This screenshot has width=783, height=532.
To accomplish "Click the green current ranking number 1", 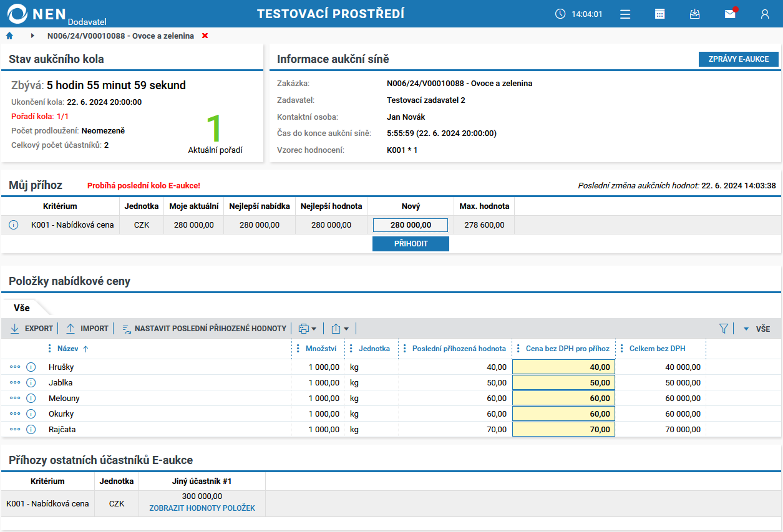I will click(215, 128).
